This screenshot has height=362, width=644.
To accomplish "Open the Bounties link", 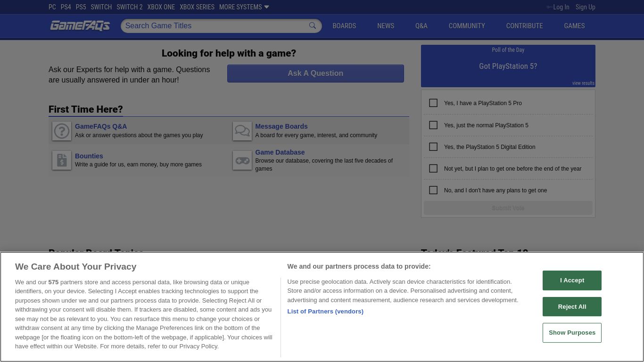I will coord(89,156).
